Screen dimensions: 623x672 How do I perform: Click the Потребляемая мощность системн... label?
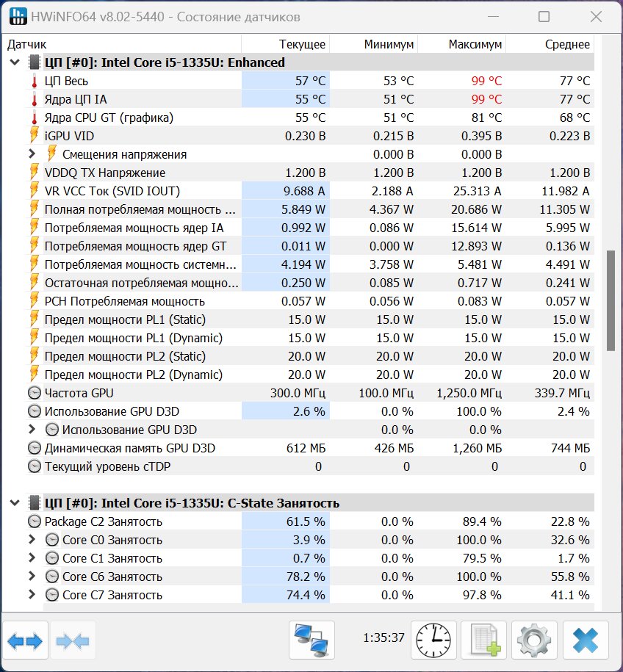(x=140, y=264)
